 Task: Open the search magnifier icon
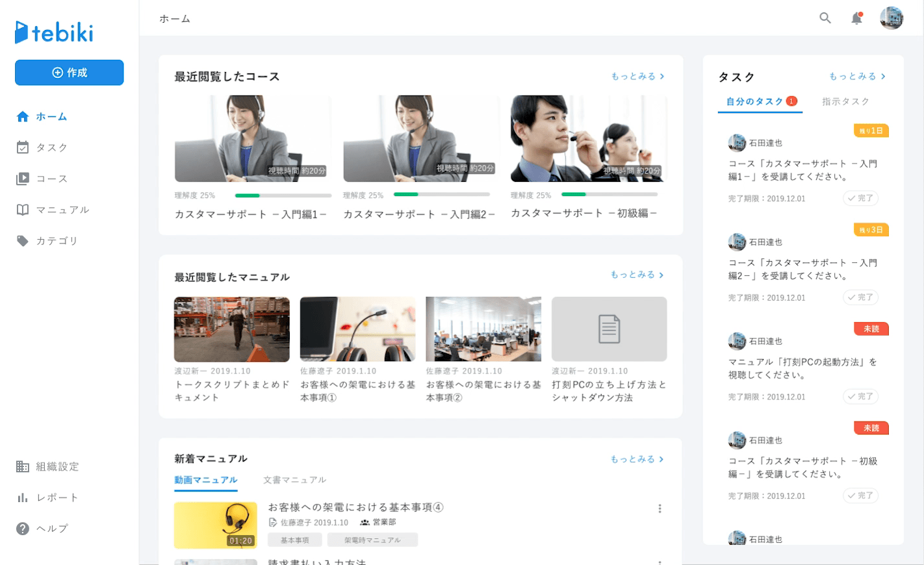(825, 18)
